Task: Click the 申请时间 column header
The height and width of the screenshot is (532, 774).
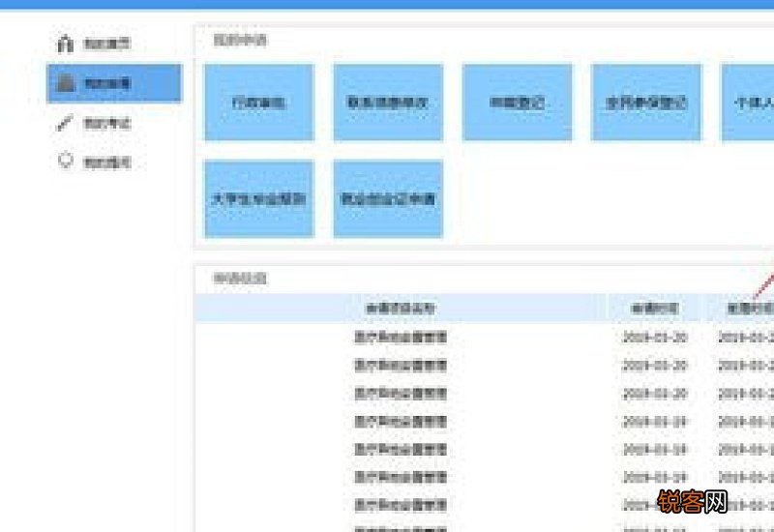Action: click(655, 309)
